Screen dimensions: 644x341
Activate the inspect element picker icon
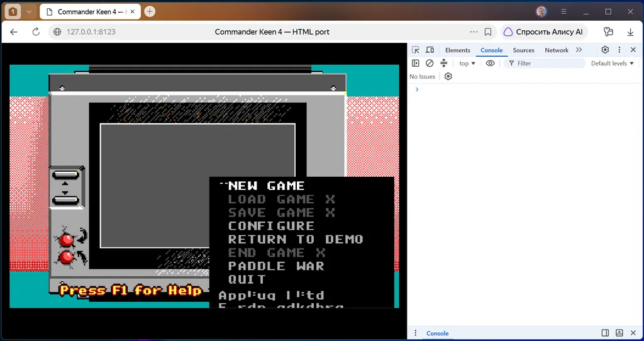point(416,50)
